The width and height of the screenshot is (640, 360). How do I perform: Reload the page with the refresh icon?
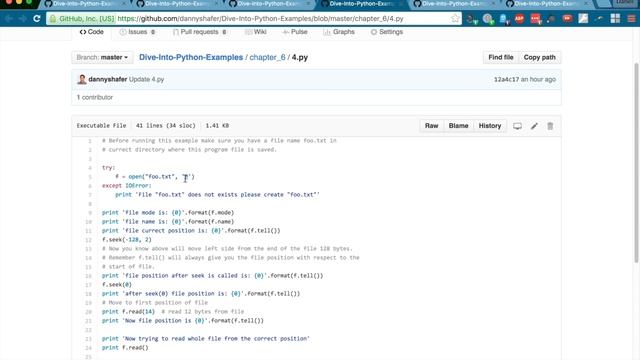[x=37, y=19]
